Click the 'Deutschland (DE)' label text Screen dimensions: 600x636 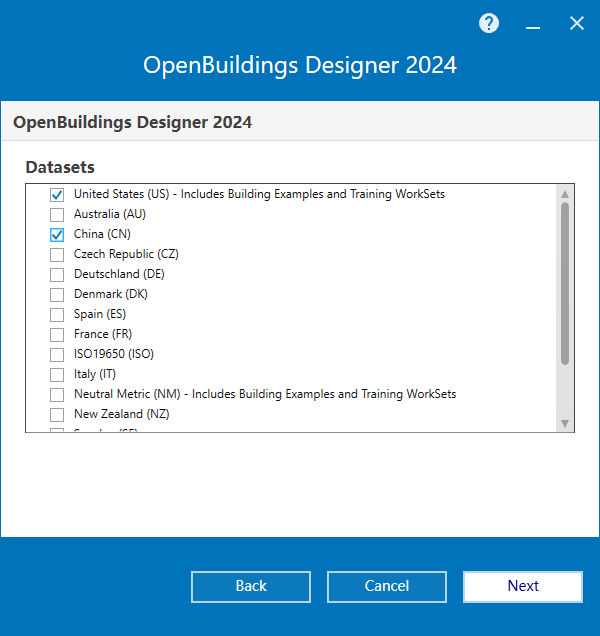(119, 274)
